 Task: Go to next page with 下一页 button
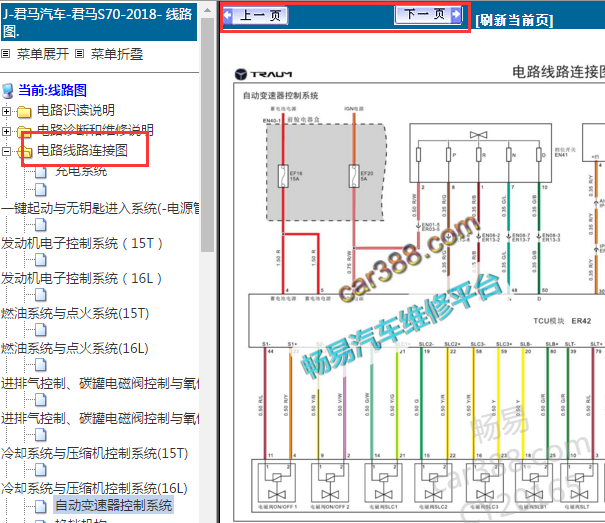click(x=429, y=15)
